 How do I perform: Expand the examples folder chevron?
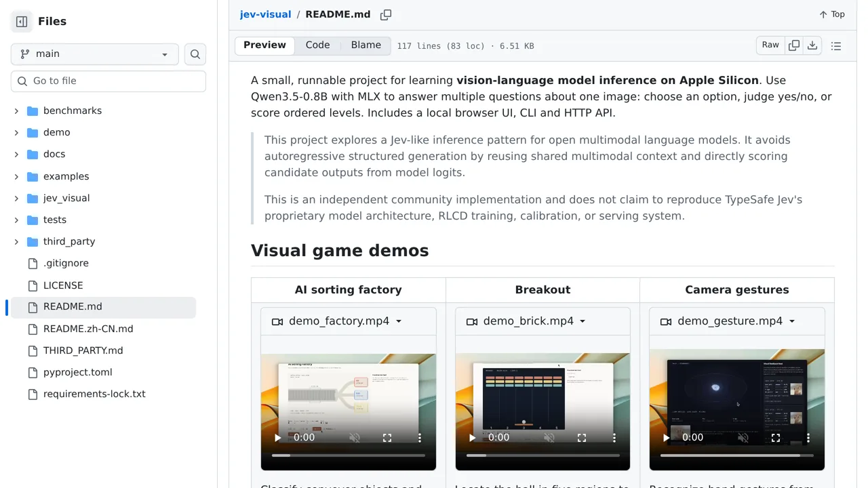16,176
